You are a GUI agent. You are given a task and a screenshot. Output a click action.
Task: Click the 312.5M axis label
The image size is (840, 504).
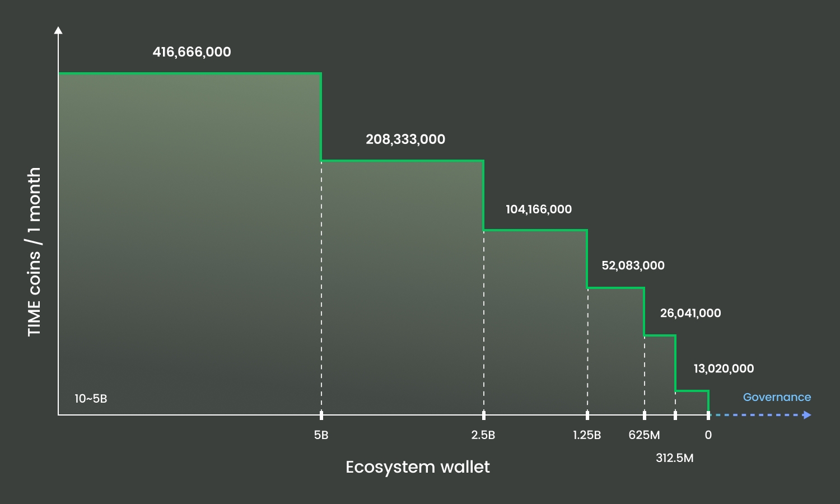[675, 458]
